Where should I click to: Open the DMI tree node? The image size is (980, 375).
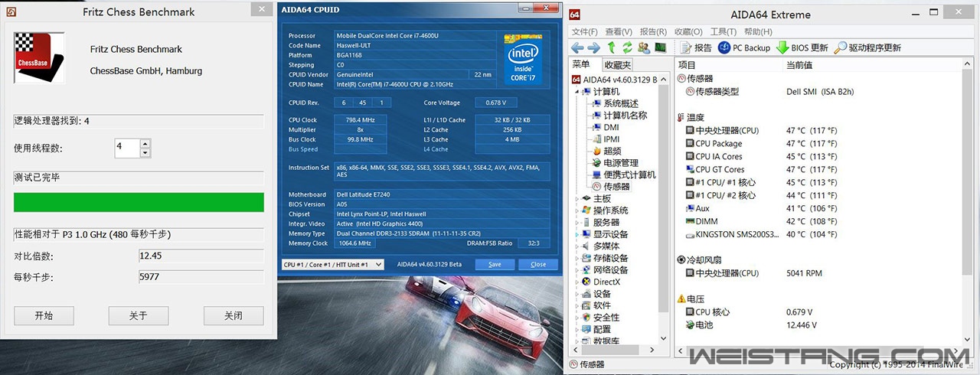tap(605, 128)
